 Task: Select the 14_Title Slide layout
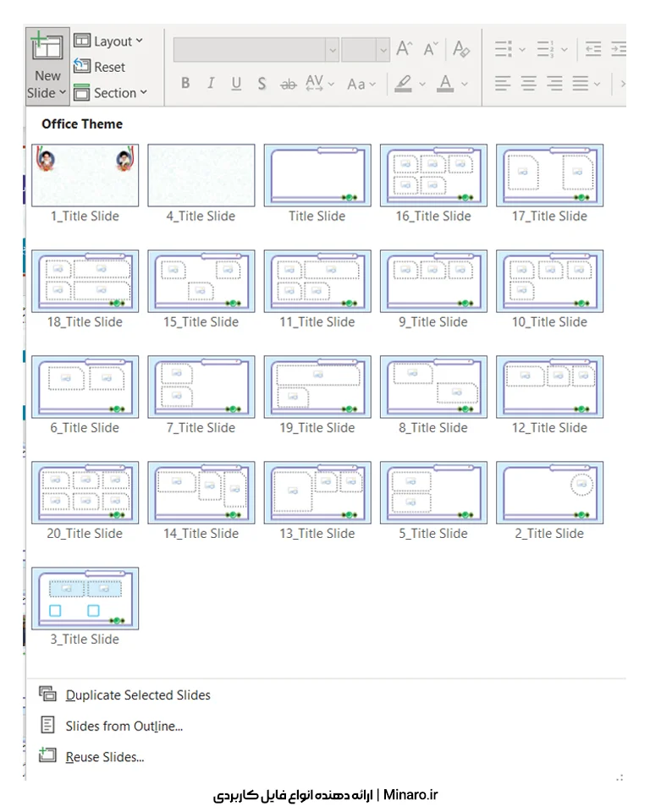[201, 501]
